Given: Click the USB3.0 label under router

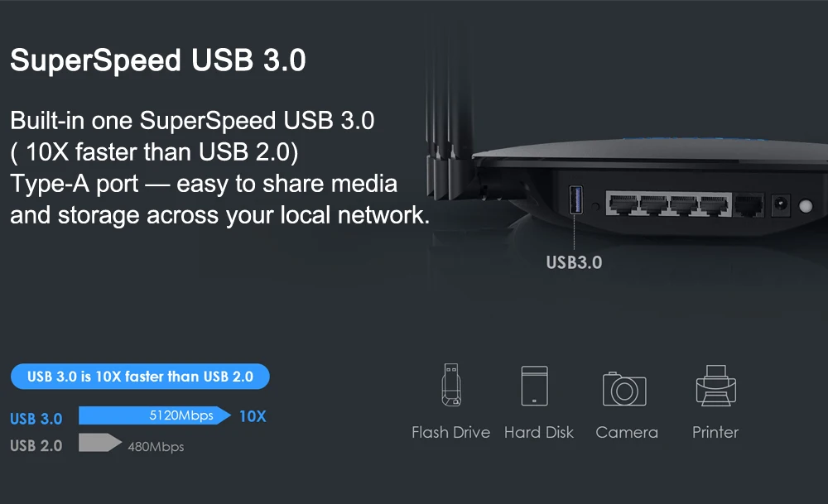Looking at the screenshot, I should pos(574,262).
